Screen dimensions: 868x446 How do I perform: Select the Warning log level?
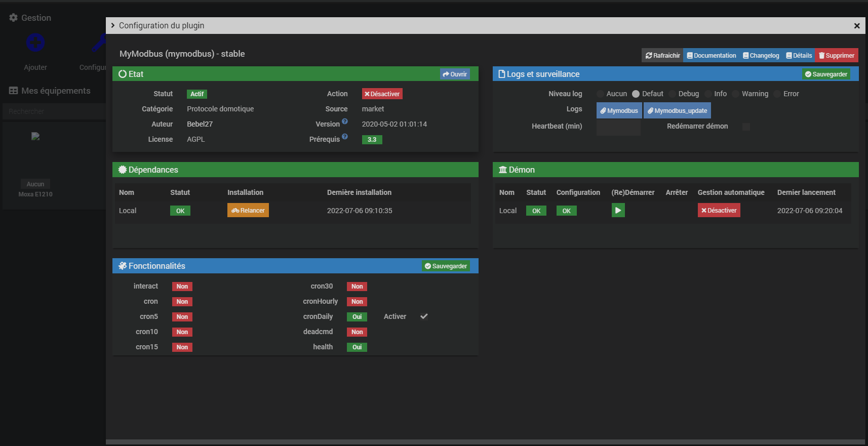click(736, 94)
